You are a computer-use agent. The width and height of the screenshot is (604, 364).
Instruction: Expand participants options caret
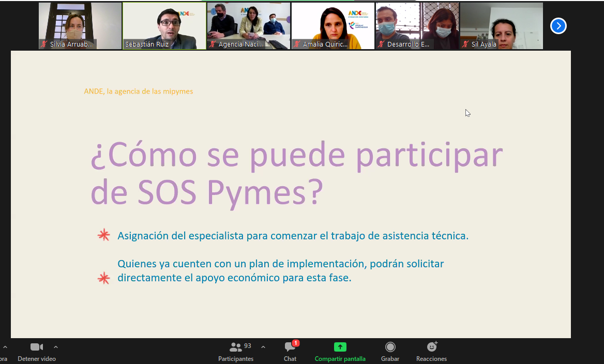[263, 347]
